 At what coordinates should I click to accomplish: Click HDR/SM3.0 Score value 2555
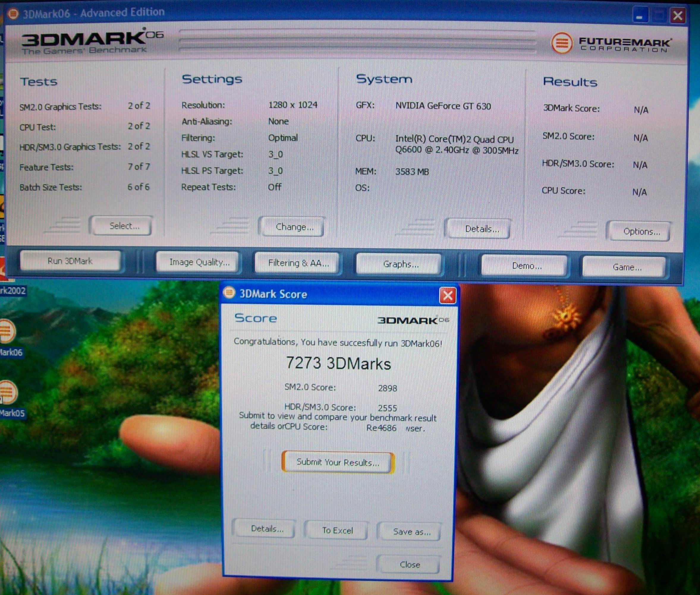[x=387, y=408]
